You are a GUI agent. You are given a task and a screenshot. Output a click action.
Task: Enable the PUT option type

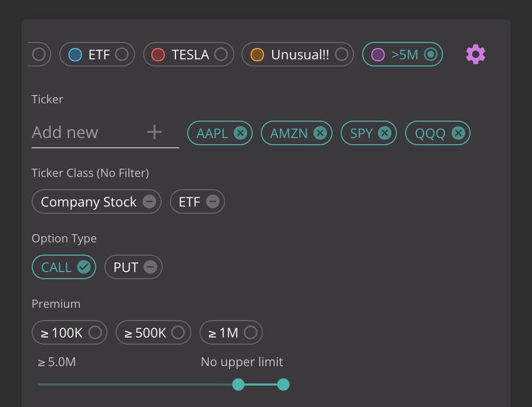point(134,267)
